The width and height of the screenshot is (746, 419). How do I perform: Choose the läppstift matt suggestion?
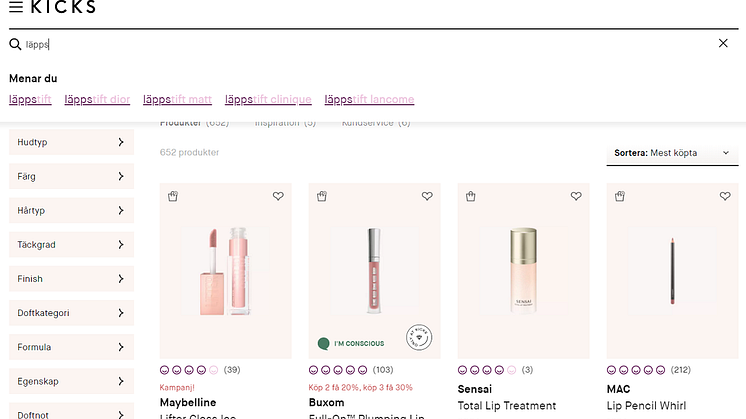click(x=177, y=99)
